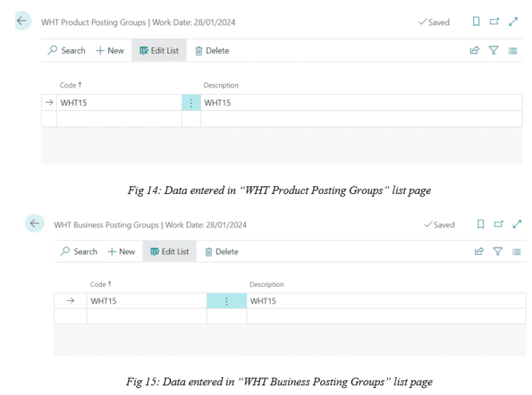Open WHT Business Posting Groups in new window

499,224
